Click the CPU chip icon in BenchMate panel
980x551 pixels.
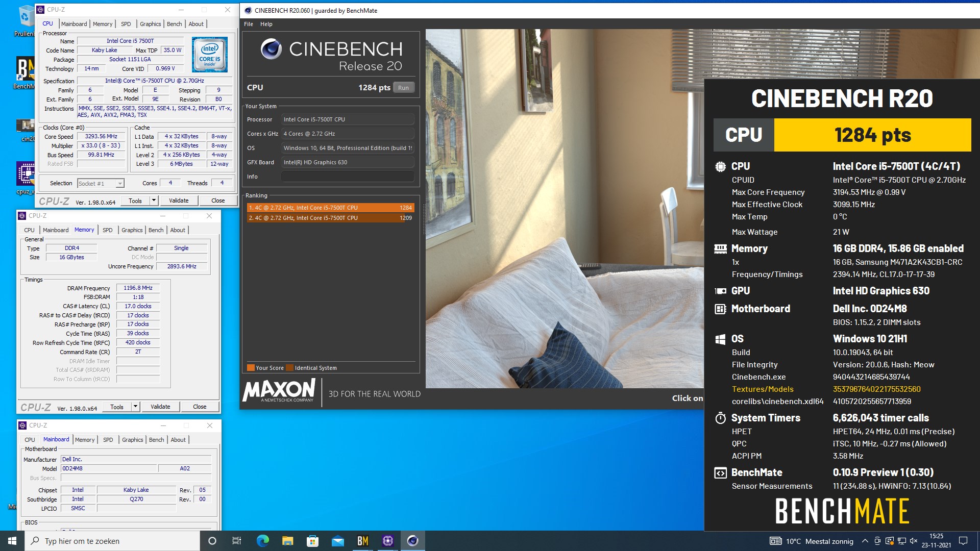pyautogui.click(x=720, y=166)
